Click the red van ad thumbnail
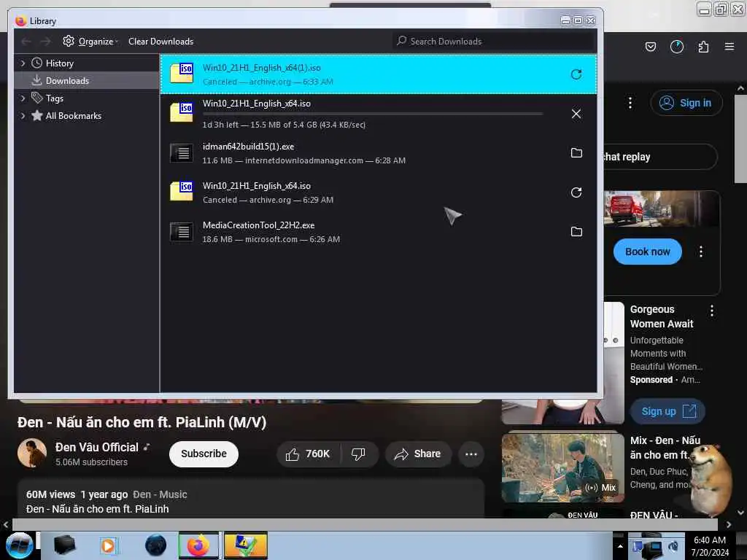 661,209
